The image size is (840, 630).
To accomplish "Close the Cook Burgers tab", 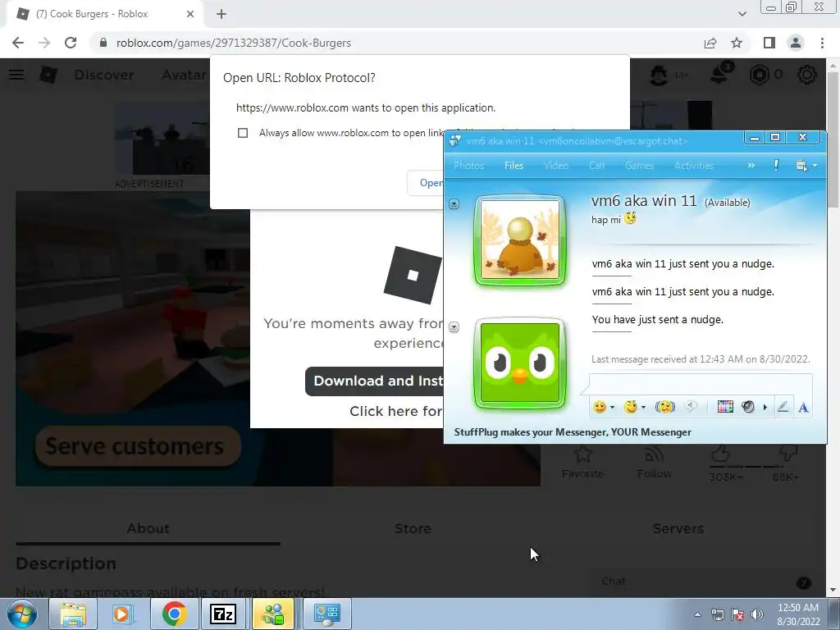I will 190,14.
